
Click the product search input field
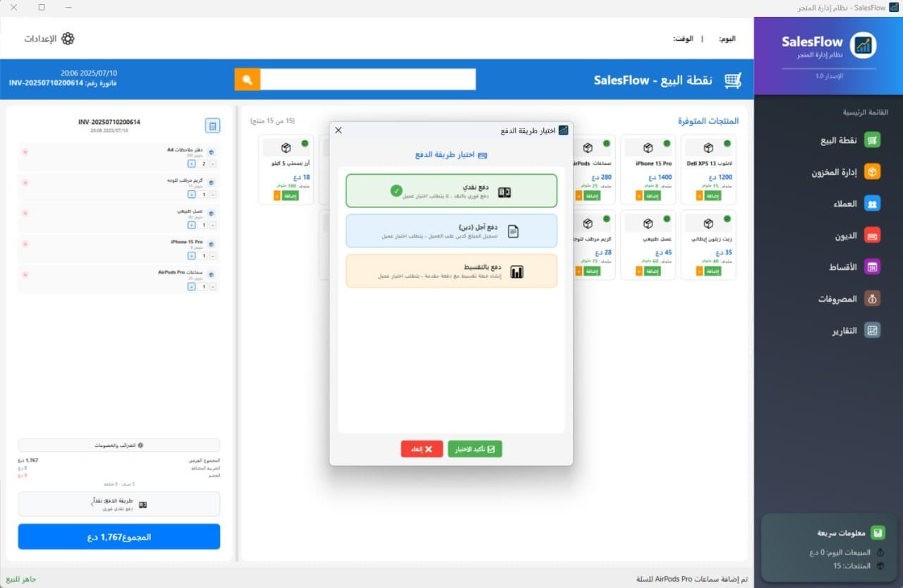click(368, 80)
